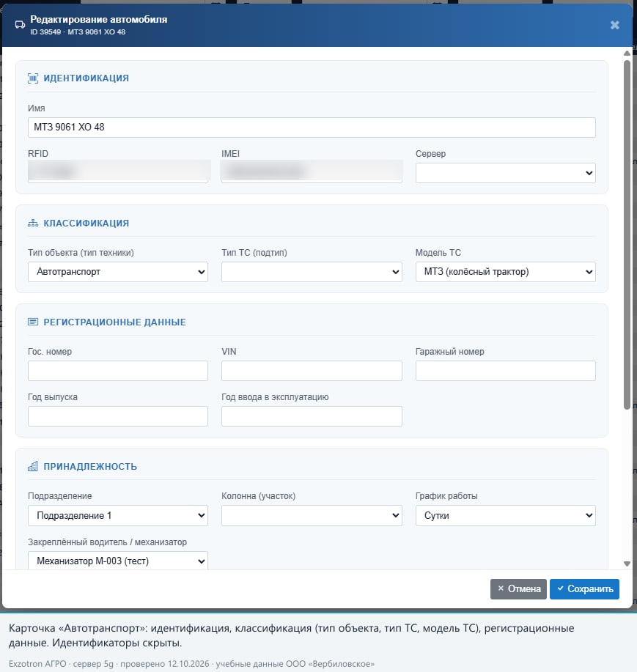Click the blurred RFID field
Image resolution: width=637 pixels, height=672 pixels.
tap(118, 171)
